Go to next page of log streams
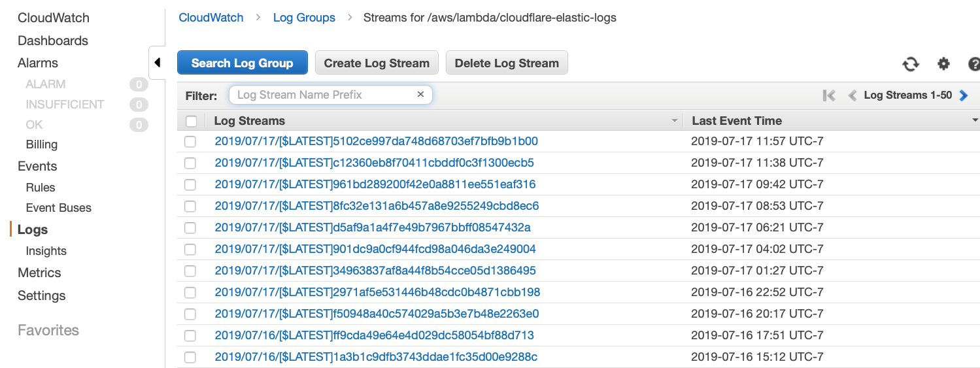The width and height of the screenshot is (980, 368). click(x=963, y=95)
